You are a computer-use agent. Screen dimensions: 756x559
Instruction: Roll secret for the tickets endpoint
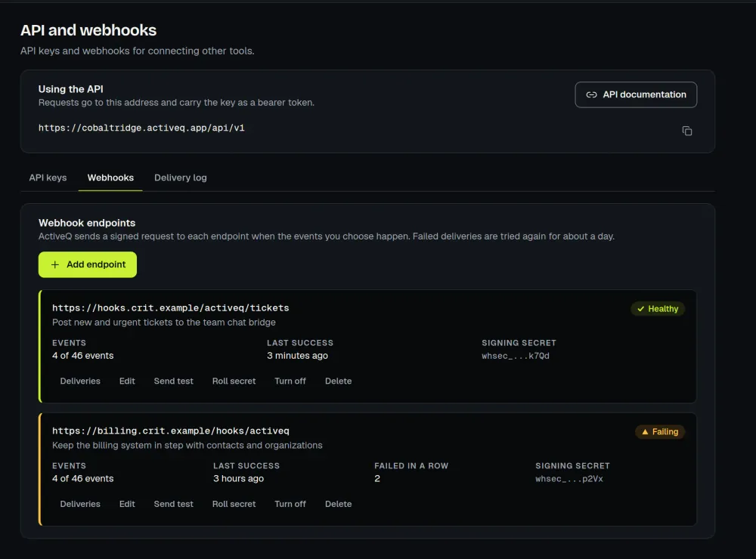234,381
